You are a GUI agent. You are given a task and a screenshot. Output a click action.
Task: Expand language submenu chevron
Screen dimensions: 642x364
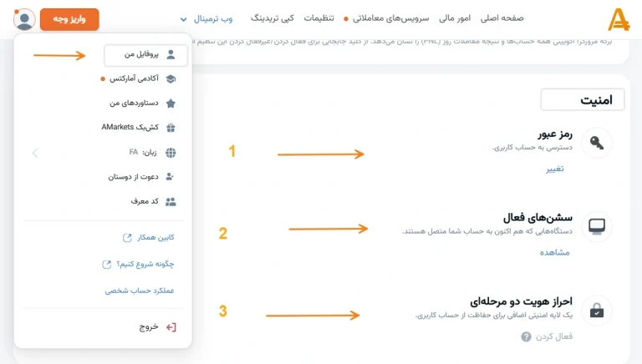35,153
